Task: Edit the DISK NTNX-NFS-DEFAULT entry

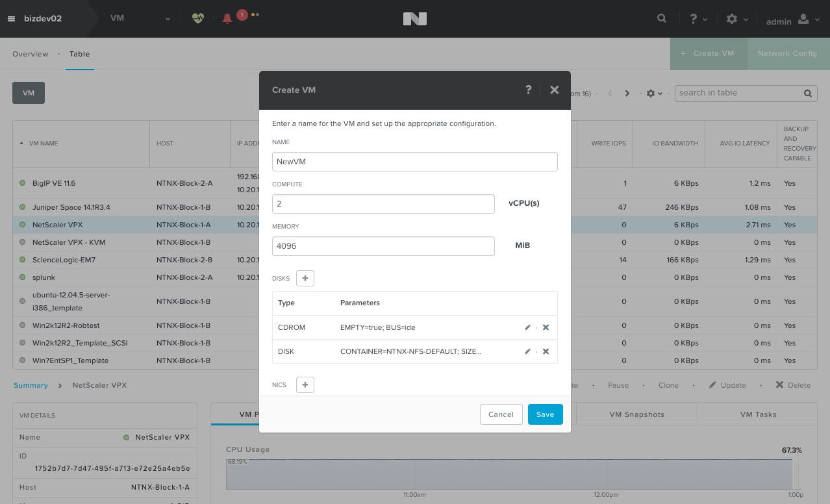Action: (x=527, y=351)
